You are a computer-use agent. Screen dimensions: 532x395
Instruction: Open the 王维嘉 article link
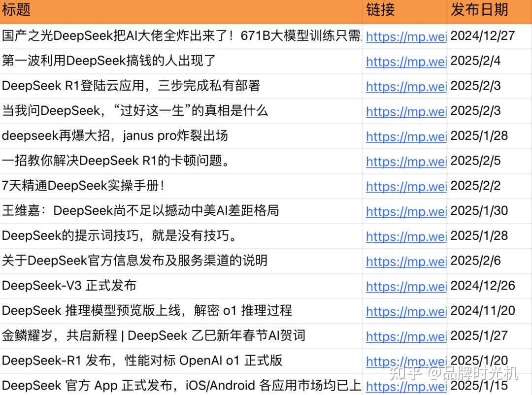(x=405, y=212)
